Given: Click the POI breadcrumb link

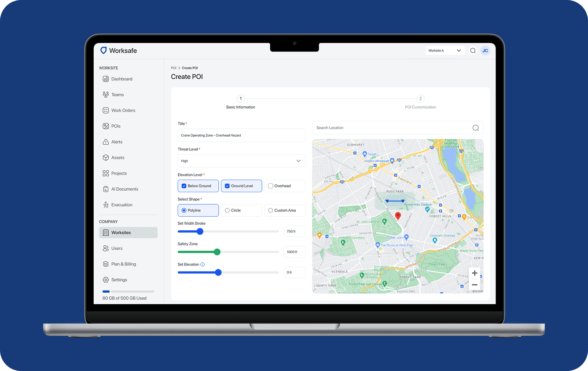Looking at the screenshot, I should point(173,68).
